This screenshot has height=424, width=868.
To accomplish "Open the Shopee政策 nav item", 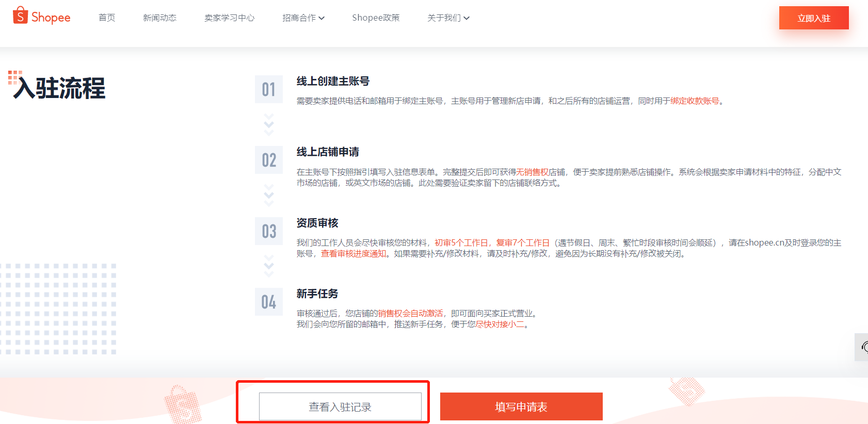I will coord(376,18).
